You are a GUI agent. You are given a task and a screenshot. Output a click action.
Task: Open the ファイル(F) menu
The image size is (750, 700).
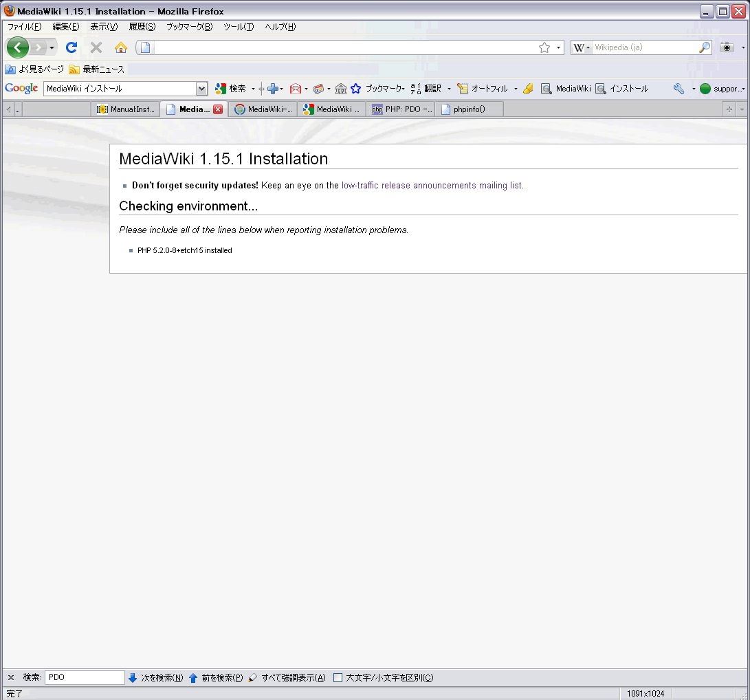point(24,27)
